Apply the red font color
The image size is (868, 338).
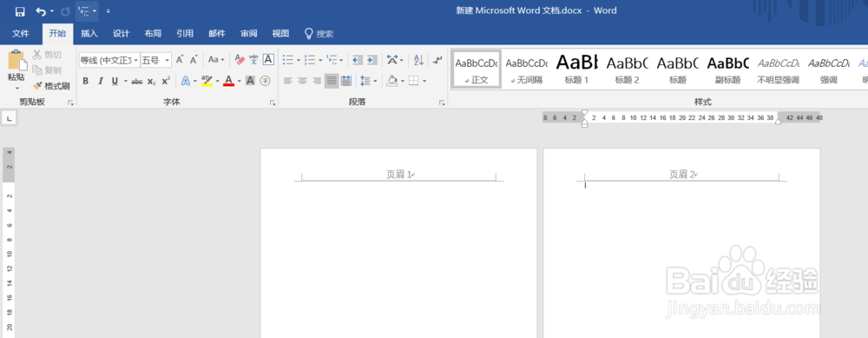pos(229,81)
